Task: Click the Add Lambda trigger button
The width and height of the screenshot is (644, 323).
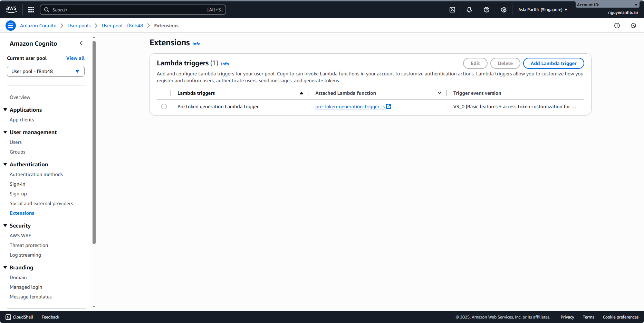Action: (553, 63)
